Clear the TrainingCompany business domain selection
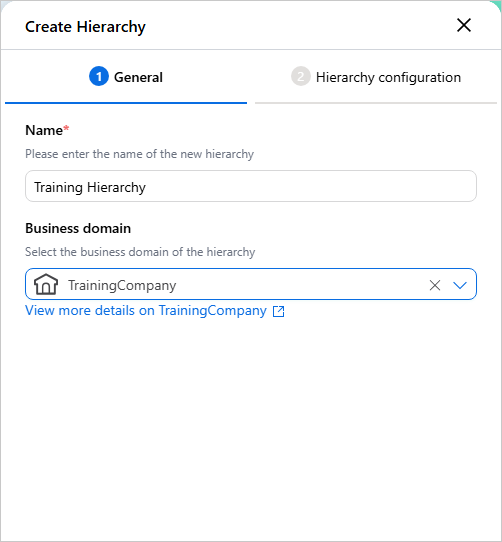The width and height of the screenshot is (502, 542). (x=435, y=285)
